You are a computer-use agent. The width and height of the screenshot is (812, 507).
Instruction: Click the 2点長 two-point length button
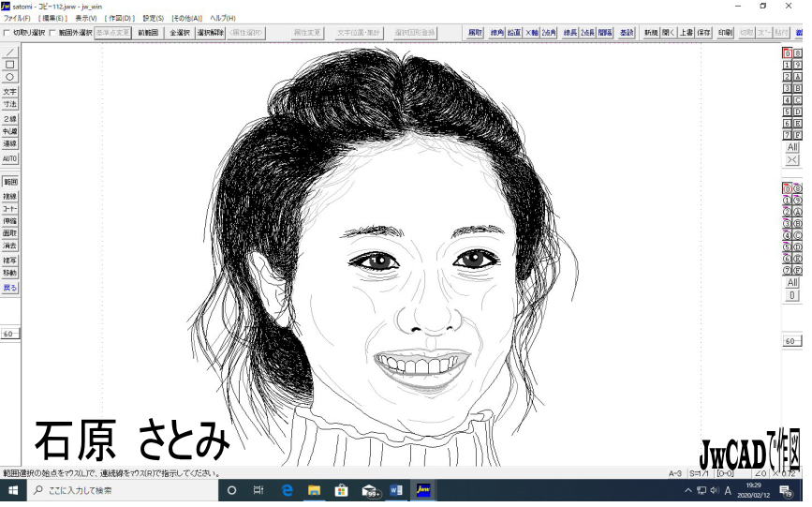coord(588,33)
